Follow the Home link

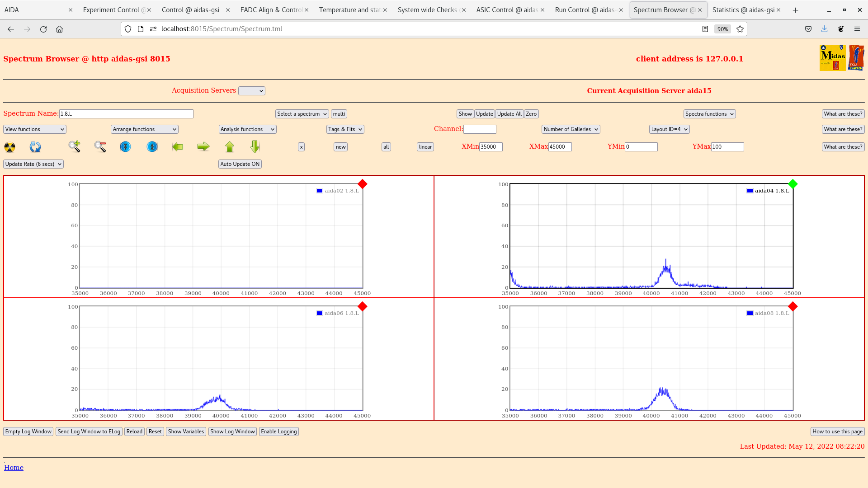(x=14, y=468)
